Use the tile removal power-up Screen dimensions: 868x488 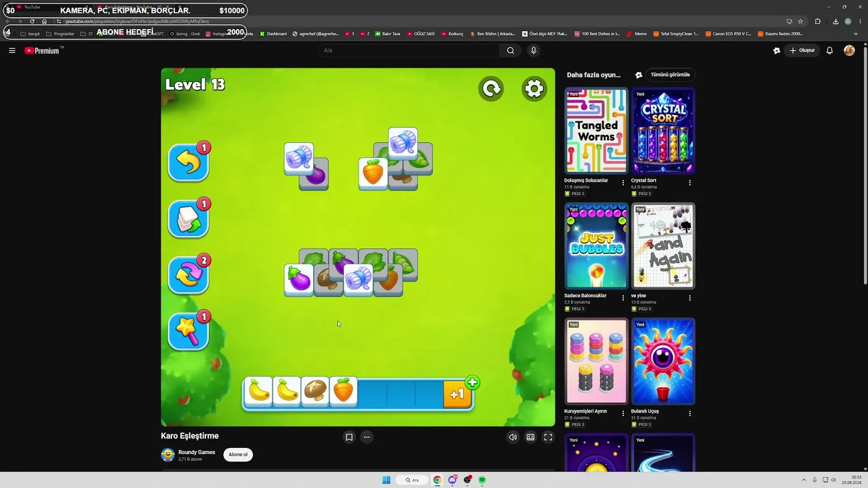click(188, 219)
